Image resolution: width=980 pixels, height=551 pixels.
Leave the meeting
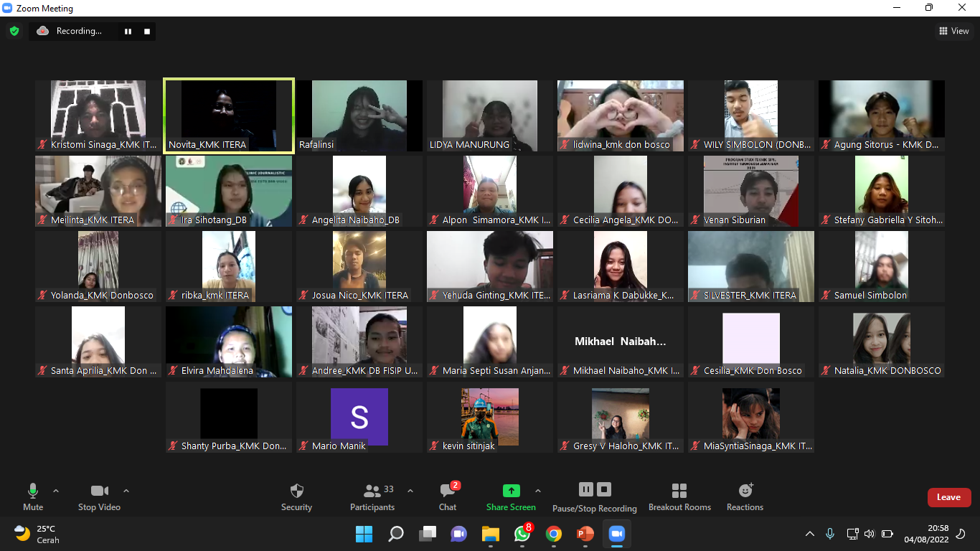click(948, 497)
